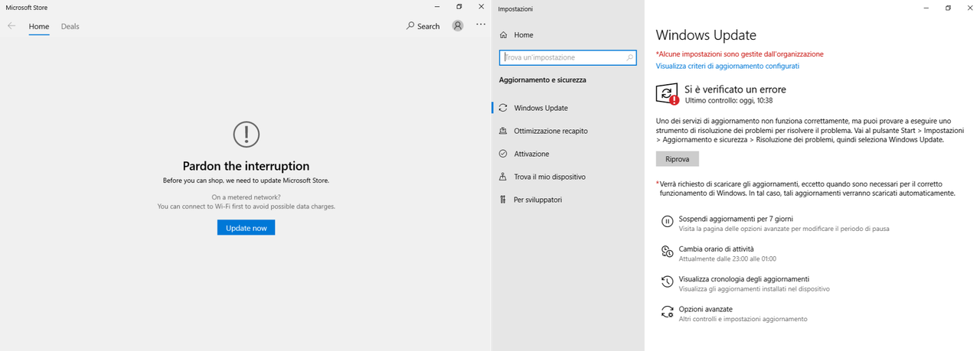The width and height of the screenshot is (980, 351).
Task: Click the update error status icon
Action: [667, 93]
